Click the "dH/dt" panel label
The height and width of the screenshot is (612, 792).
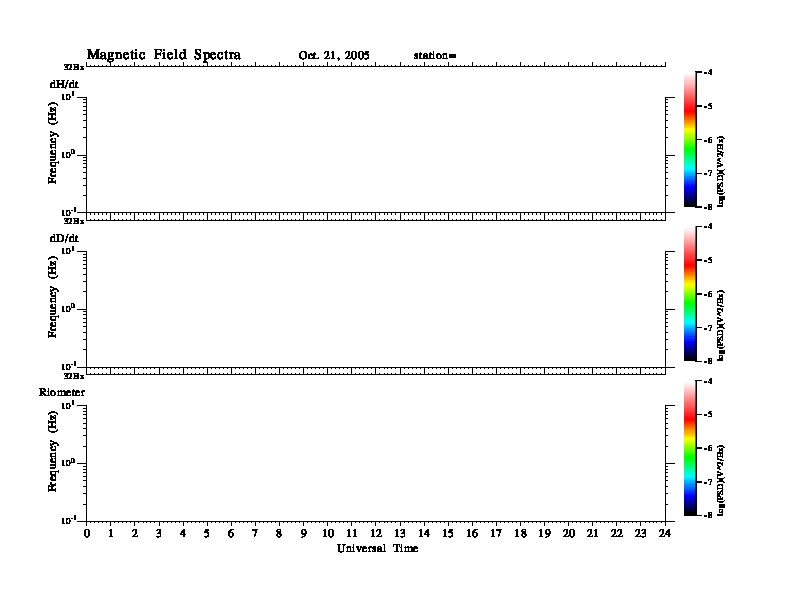[x=64, y=84]
